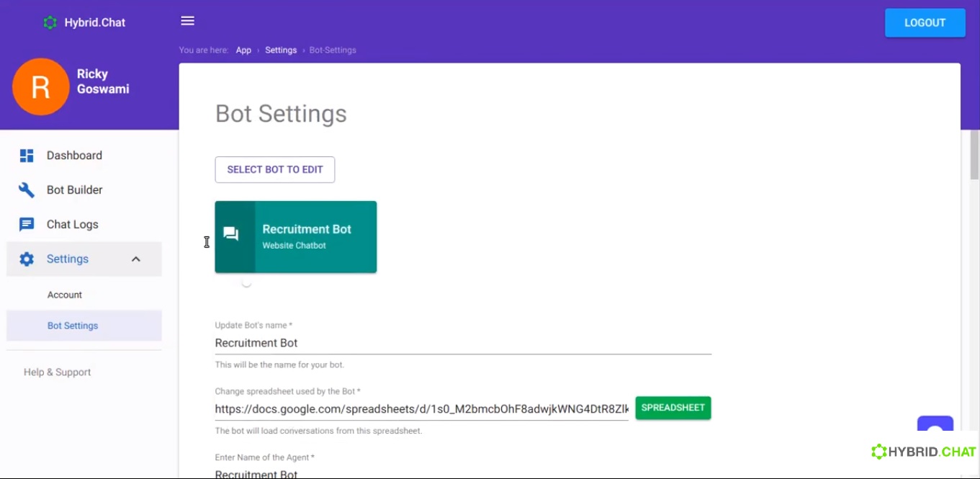Screen dimensions: 980x479
Task: Open the hamburger menu
Action: [187, 21]
